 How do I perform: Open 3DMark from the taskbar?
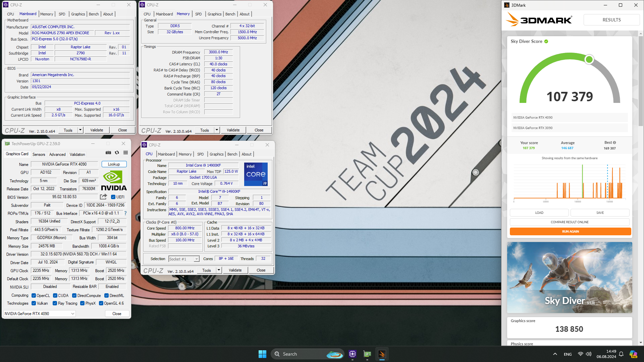[x=382, y=354]
